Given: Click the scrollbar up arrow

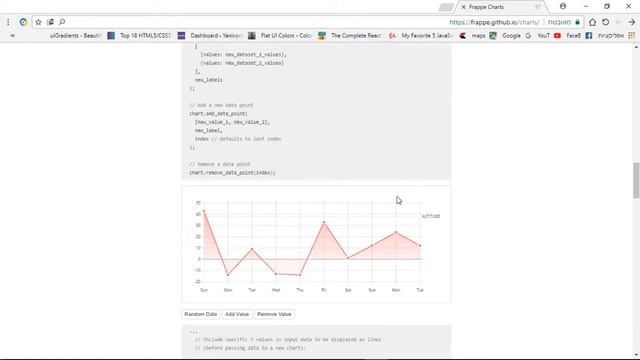Looking at the screenshot, I should pyautogui.click(x=636, y=47).
